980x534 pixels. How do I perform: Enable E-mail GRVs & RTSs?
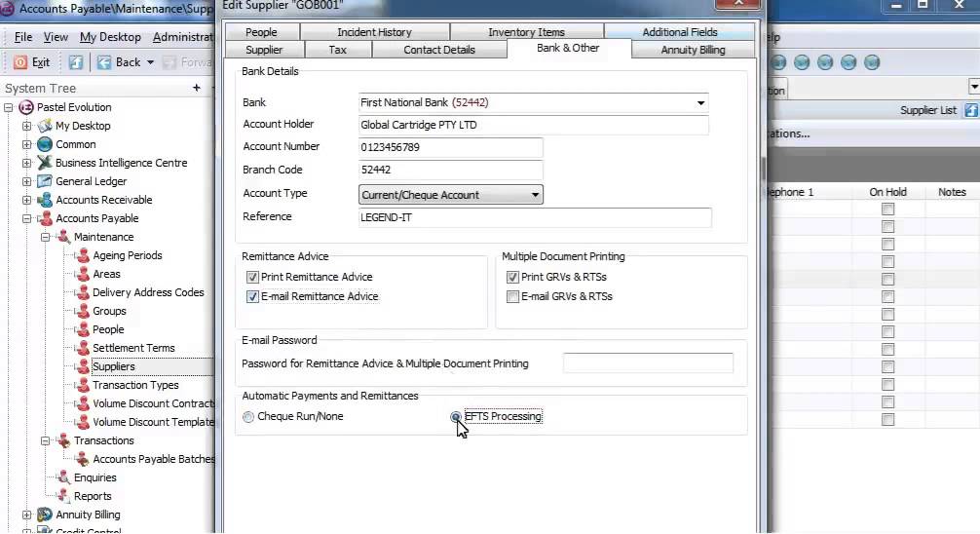coord(512,296)
